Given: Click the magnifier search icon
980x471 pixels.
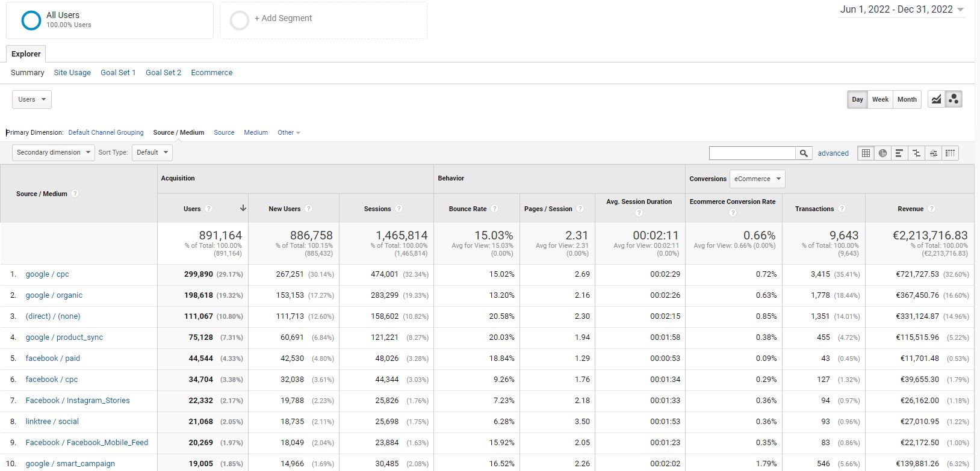Looking at the screenshot, I should point(804,153).
